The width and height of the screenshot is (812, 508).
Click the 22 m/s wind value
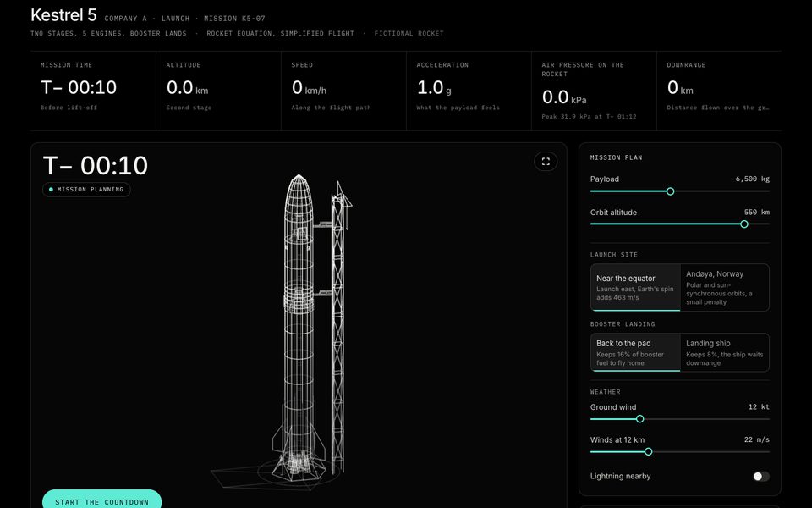point(756,439)
